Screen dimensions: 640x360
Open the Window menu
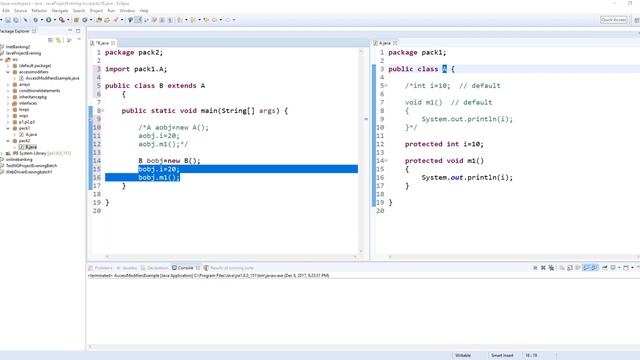click(x=127, y=11)
